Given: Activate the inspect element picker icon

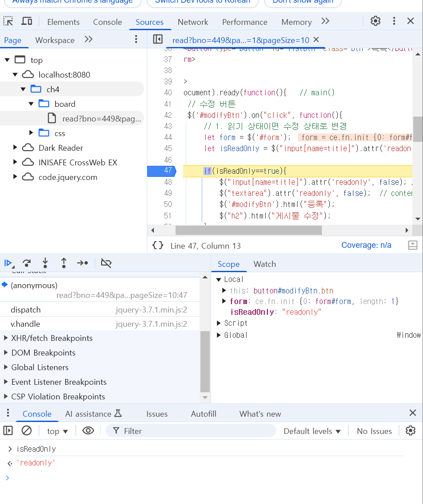Looking at the screenshot, I should point(8,22).
